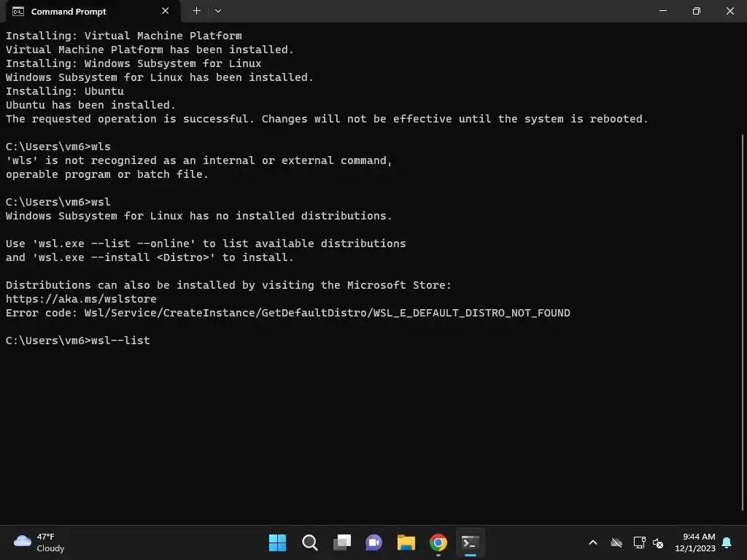Image resolution: width=747 pixels, height=560 pixels.
Task: Restore down the terminal window
Action: pos(696,11)
